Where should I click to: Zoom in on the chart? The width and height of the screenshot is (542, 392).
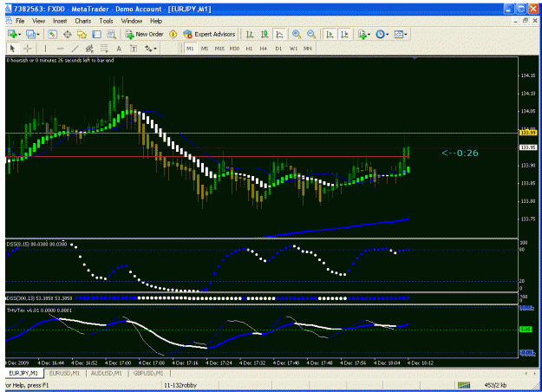(x=297, y=34)
